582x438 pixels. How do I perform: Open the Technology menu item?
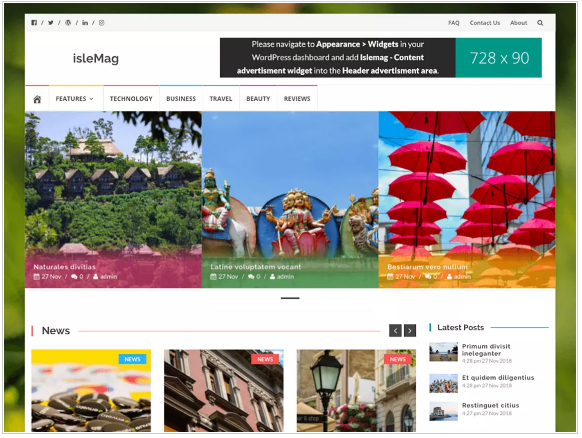pos(131,99)
